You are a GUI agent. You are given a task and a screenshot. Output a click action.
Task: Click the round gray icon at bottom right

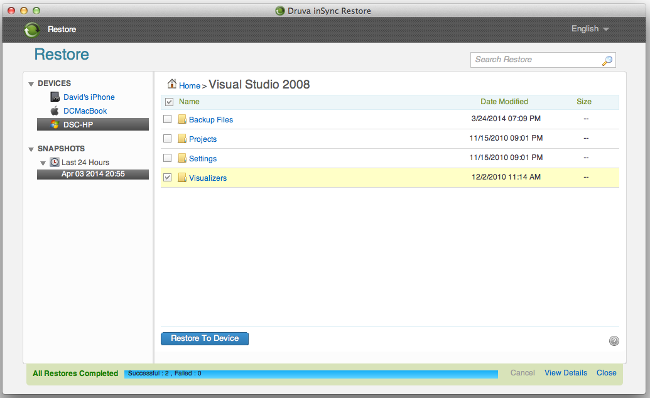614,341
